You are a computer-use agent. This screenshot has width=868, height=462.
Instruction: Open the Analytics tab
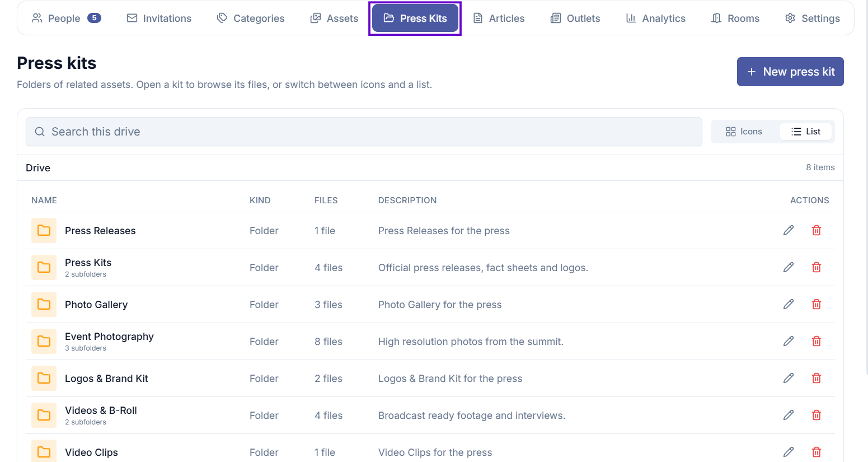coord(655,18)
